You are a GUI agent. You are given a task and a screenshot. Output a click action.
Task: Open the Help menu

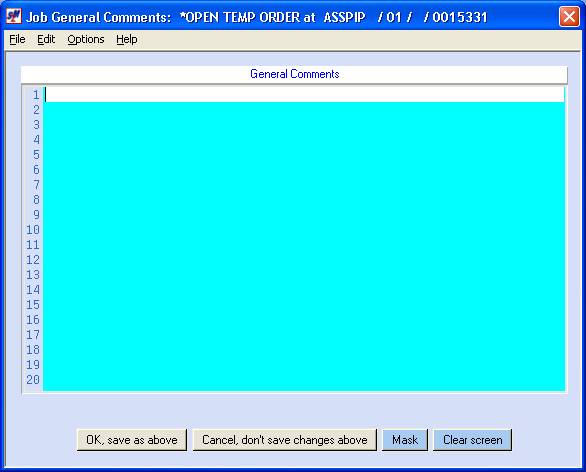click(127, 39)
